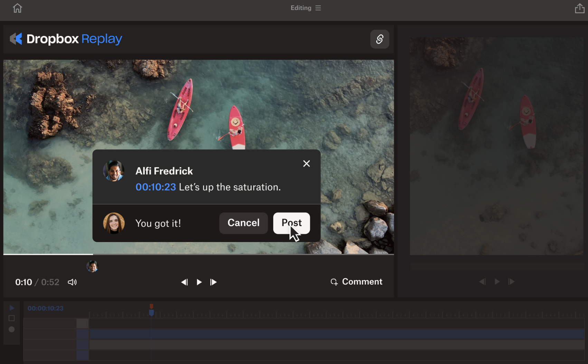Screen dimensions: 588x364
Task: Copy link with chain icon button
Action: pyautogui.click(x=380, y=39)
